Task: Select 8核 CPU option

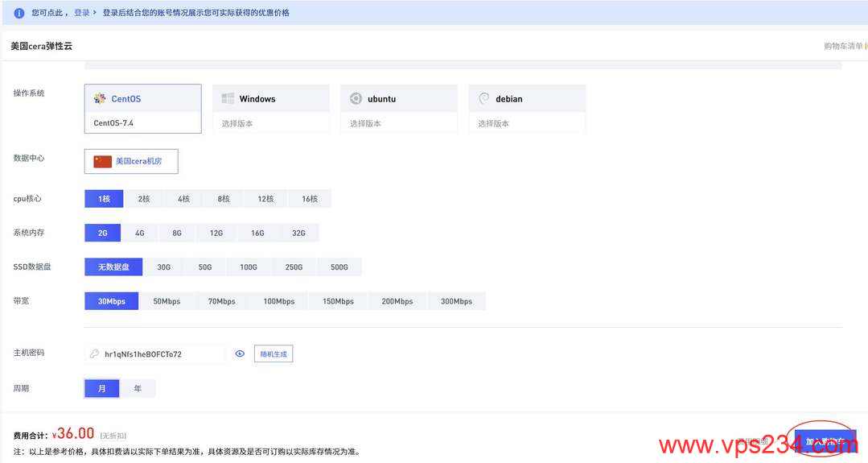Action: pos(224,199)
